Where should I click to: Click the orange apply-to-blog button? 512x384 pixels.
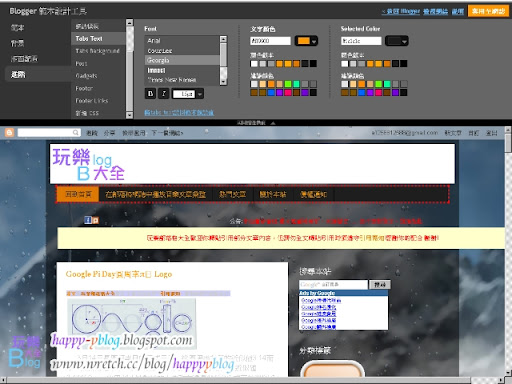click(x=488, y=11)
